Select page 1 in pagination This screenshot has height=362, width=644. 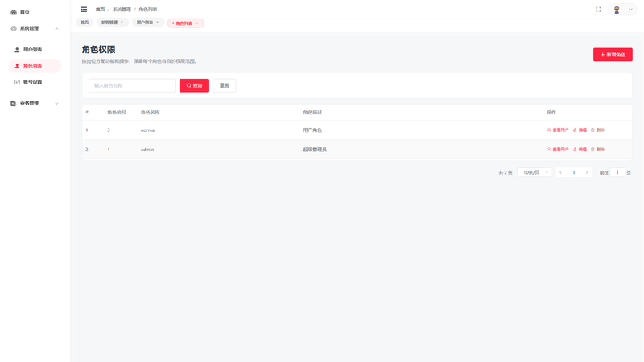pyautogui.click(x=574, y=172)
